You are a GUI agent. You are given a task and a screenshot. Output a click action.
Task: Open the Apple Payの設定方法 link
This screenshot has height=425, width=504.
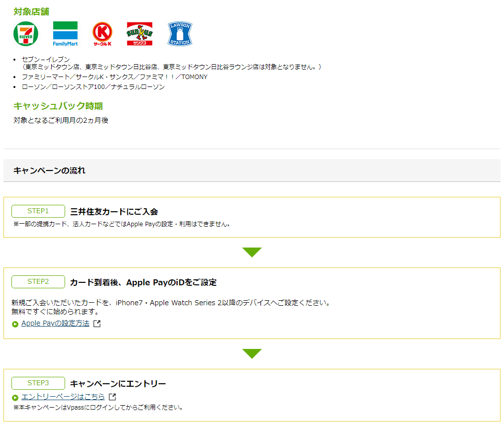[x=55, y=324]
